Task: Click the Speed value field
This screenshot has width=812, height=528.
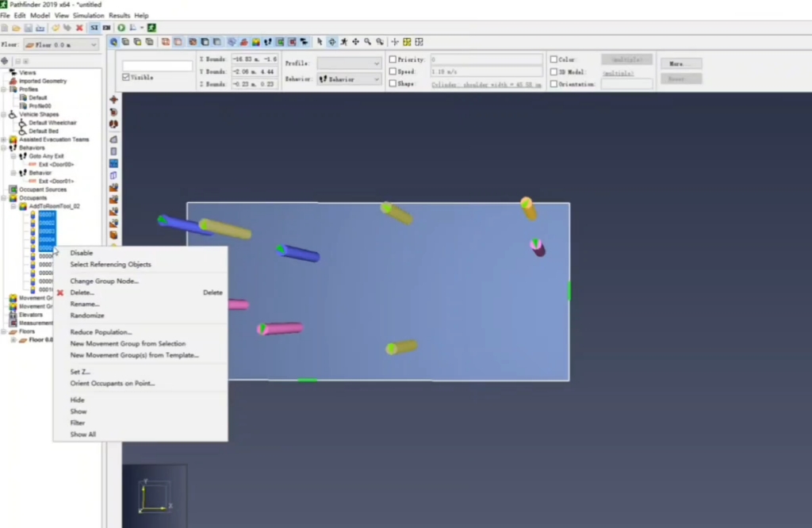Action: 486,71
